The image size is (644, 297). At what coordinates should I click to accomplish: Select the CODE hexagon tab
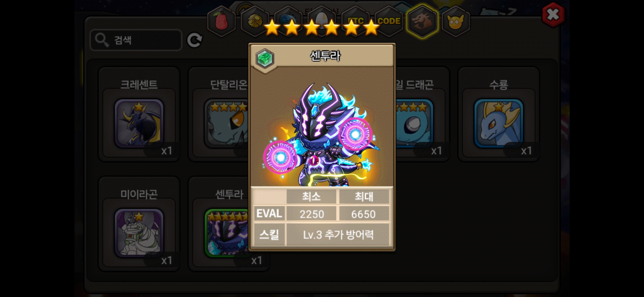point(389,21)
